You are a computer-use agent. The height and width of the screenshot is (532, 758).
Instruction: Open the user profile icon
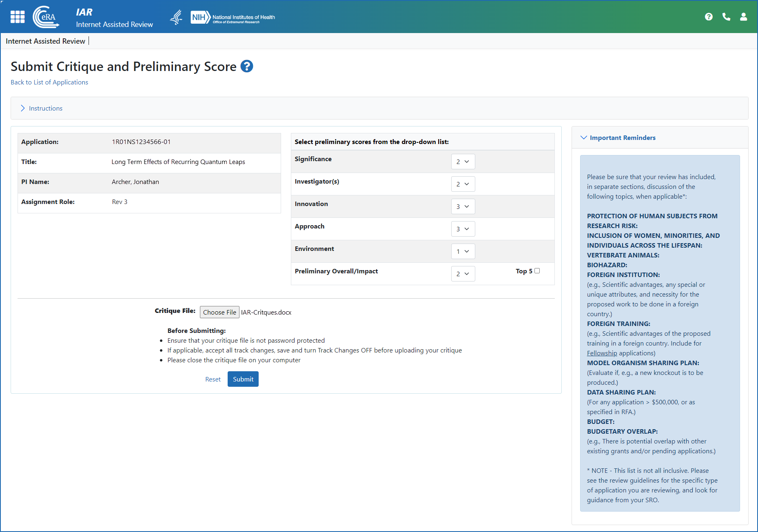[743, 17]
